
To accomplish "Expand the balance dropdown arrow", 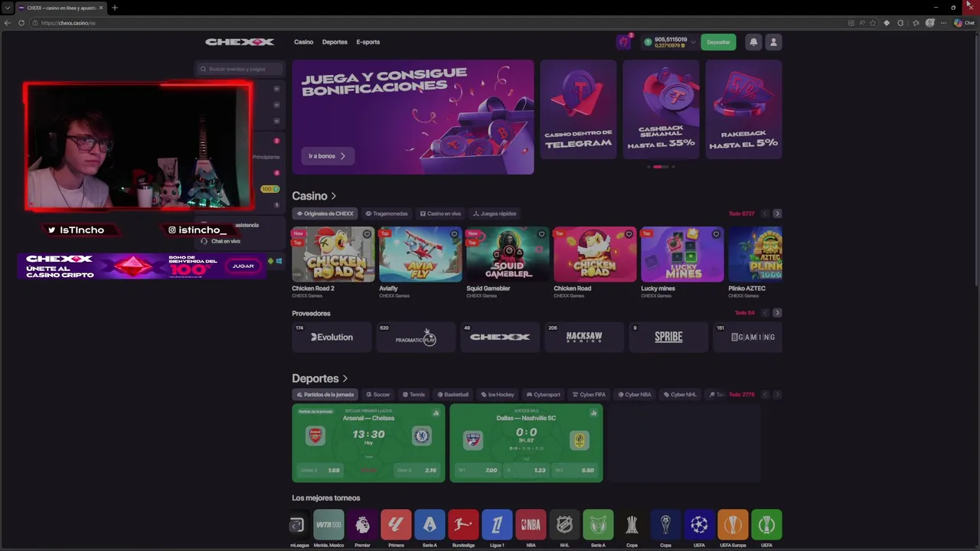I will coord(694,42).
